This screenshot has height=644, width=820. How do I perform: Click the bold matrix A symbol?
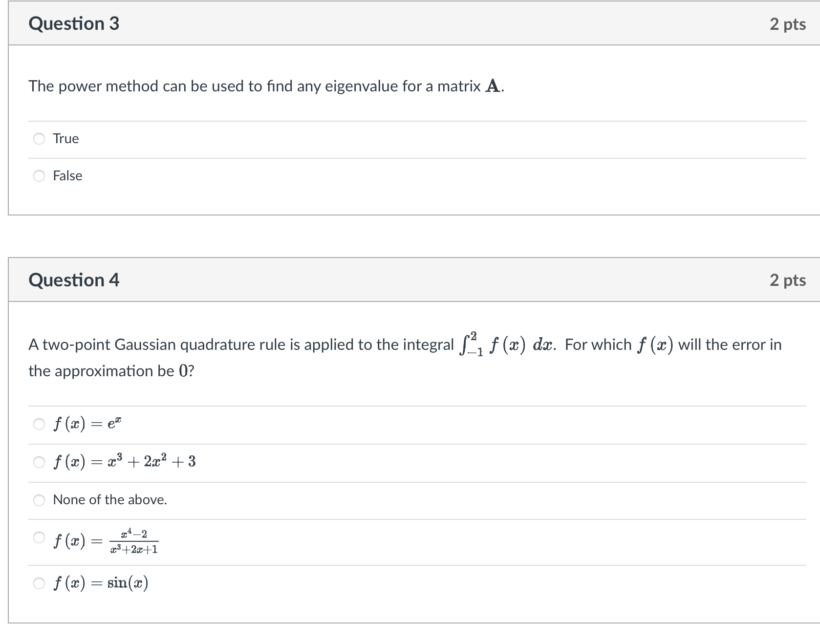[493, 86]
